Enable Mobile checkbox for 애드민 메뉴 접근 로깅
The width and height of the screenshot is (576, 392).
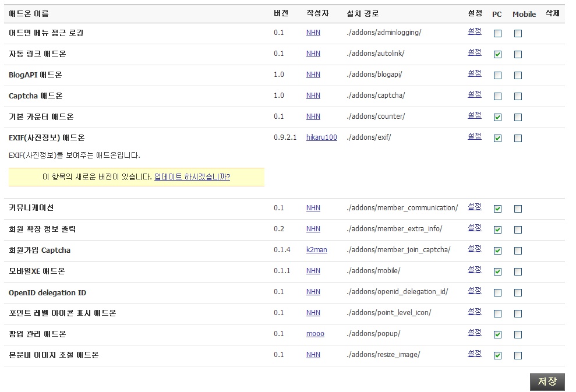click(518, 33)
